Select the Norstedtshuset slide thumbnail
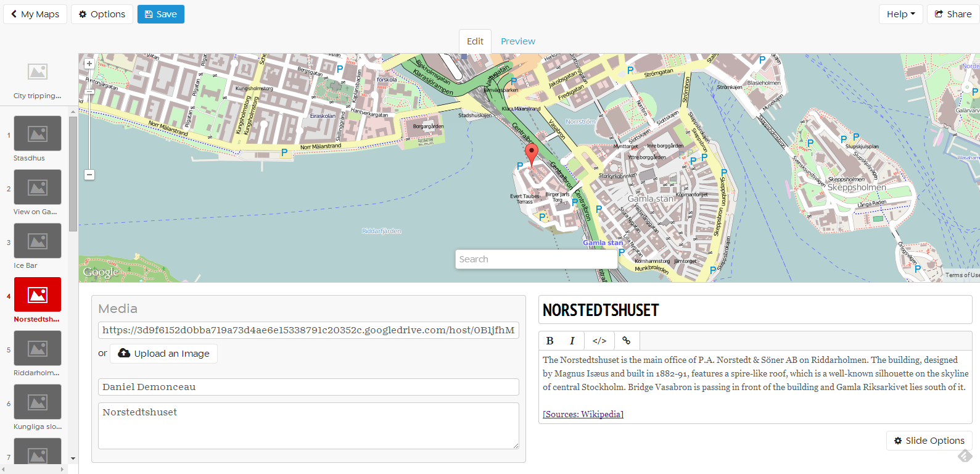980x474 pixels. pos(38,294)
